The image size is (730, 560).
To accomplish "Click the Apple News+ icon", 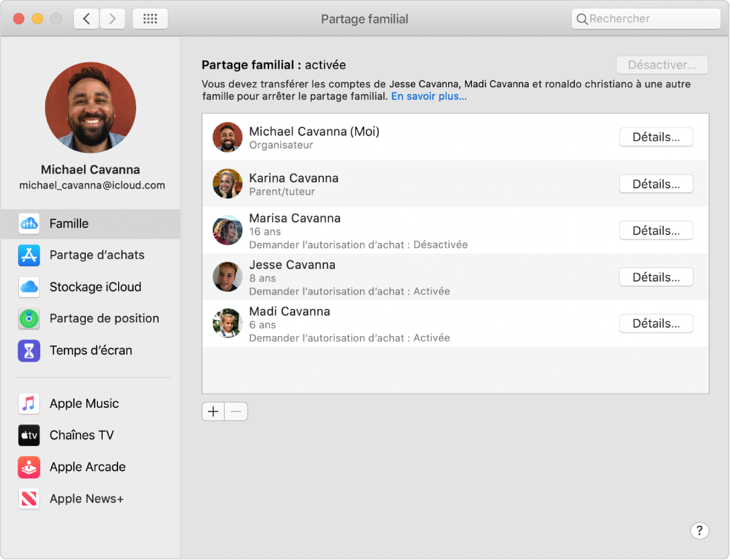I will 29,498.
